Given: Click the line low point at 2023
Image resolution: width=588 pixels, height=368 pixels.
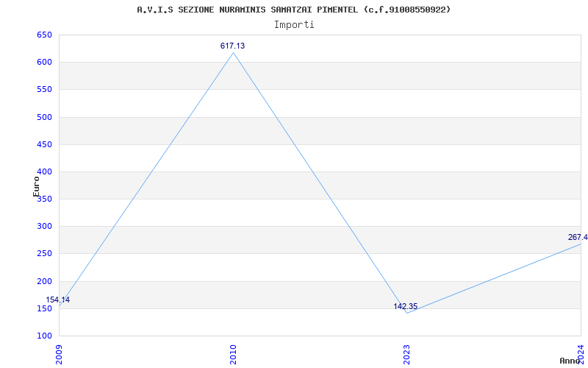Looking at the screenshot, I should (x=407, y=313).
